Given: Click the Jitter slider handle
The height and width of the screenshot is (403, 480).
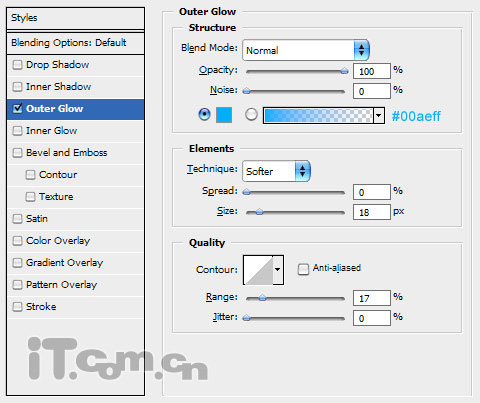Looking at the screenshot, I should pyautogui.click(x=247, y=318).
